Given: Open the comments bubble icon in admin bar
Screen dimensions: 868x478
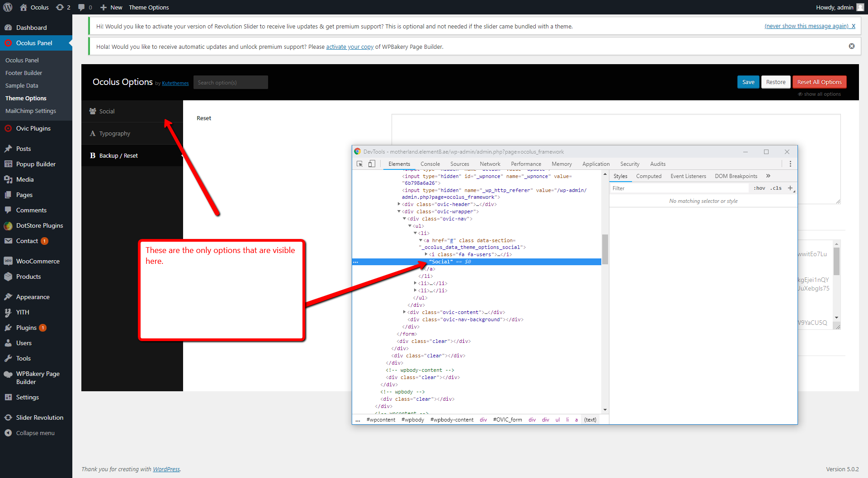Looking at the screenshot, I should pyautogui.click(x=85, y=7).
